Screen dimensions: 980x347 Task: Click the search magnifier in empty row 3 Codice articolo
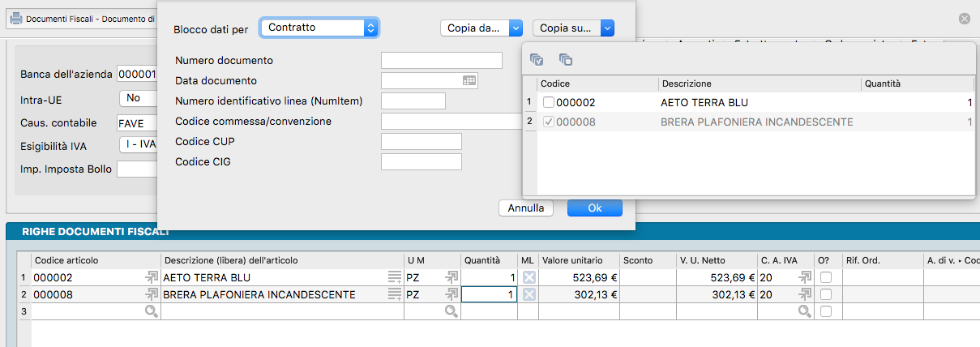click(x=151, y=311)
